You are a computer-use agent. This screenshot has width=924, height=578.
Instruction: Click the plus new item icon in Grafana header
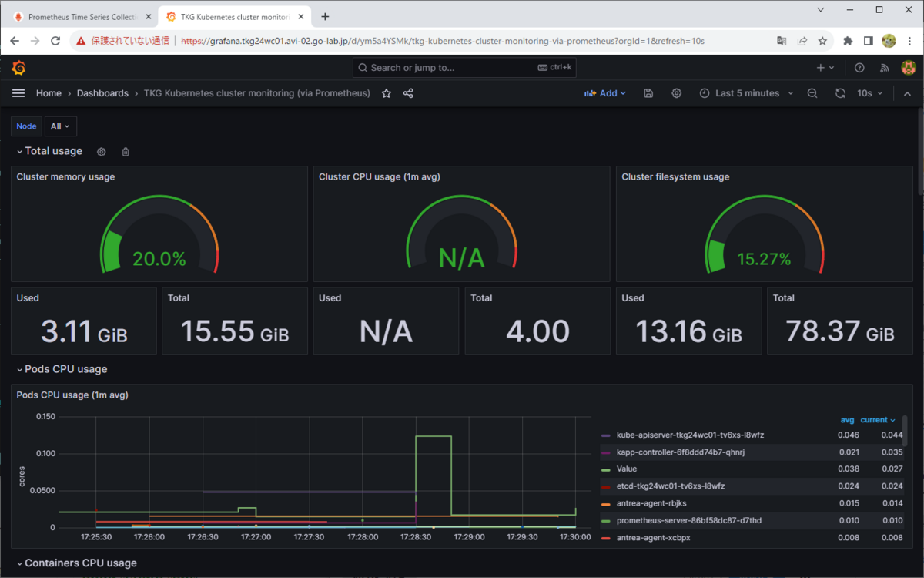click(x=825, y=68)
